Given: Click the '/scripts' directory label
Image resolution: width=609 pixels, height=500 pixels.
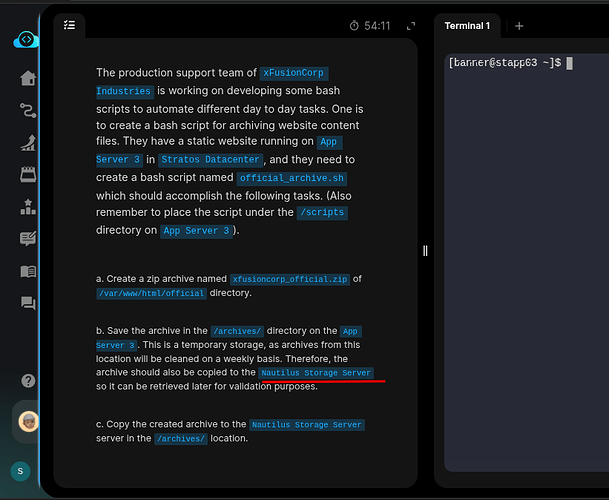Looking at the screenshot, I should (x=322, y=213).
